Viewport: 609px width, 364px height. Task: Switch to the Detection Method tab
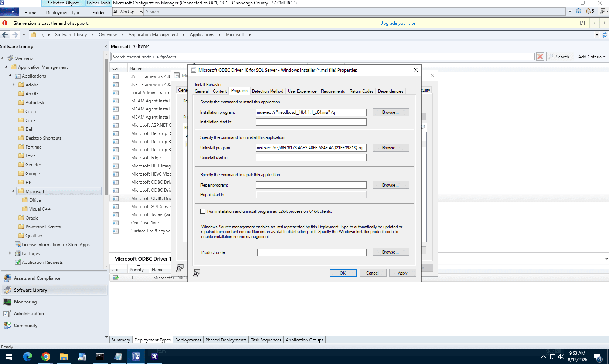(268, 91)
